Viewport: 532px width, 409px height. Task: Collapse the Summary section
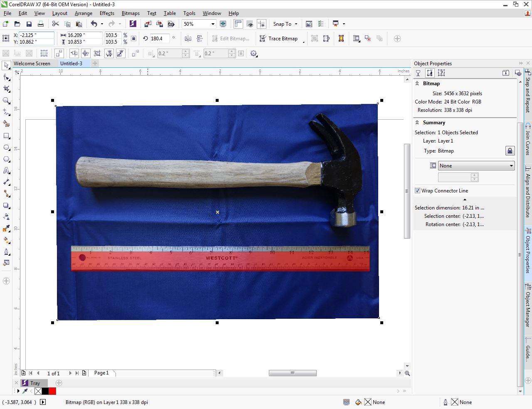coord(417,123)
